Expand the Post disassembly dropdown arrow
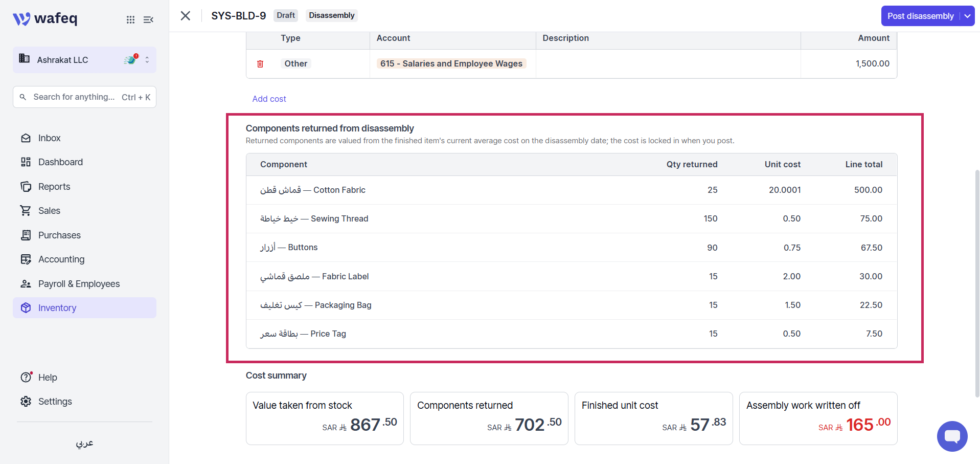 pos(967,16)
